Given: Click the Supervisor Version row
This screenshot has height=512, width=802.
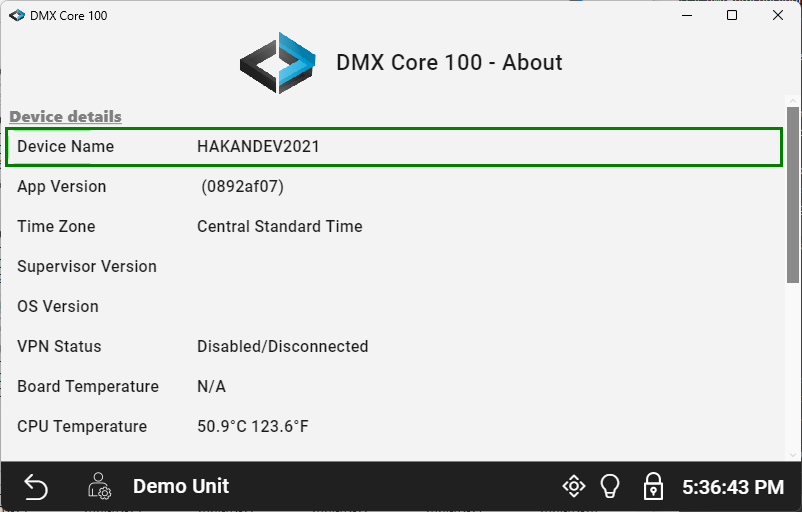Looking at the screenshot, I should click(x=393, y=267).
